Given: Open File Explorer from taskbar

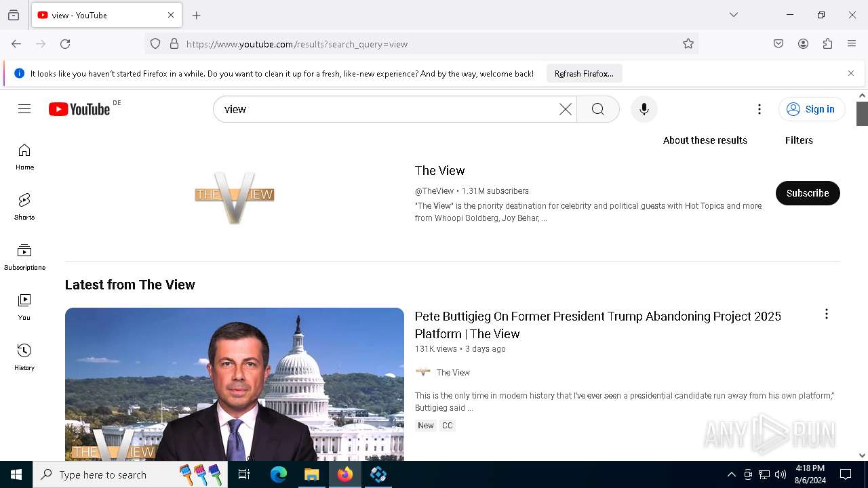Looking at the screenshot, I should pyautogui.click(x=312, y=474).
